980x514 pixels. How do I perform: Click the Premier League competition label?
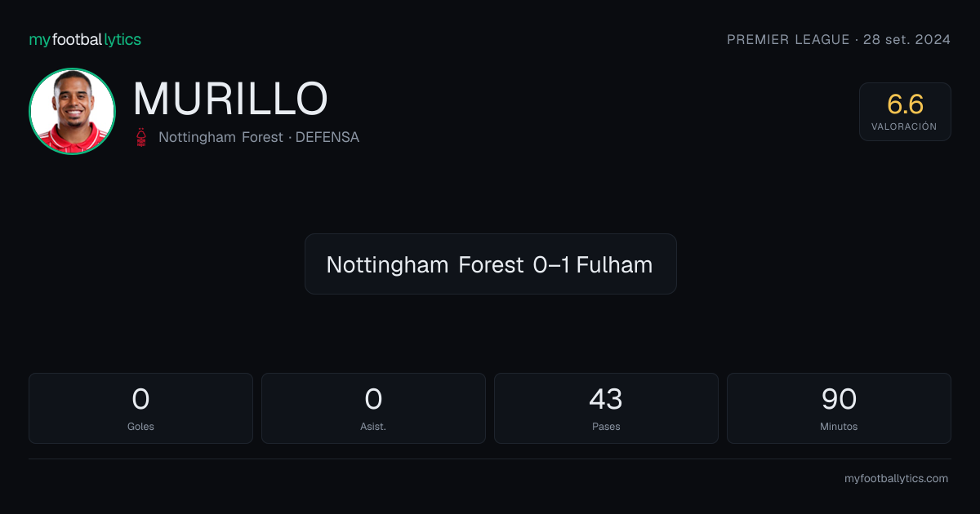pos(788,39)
